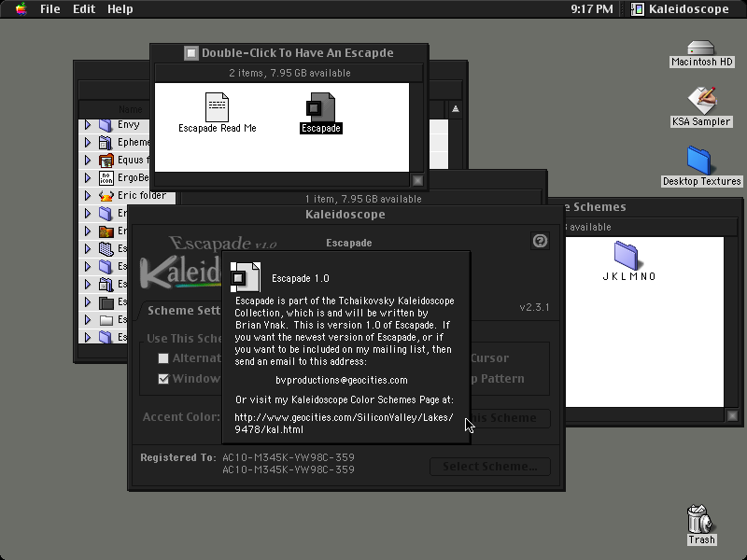747x560 pixels.
Task: Expand the Eric folder disclosure triangle
Action: pos(88,196)
